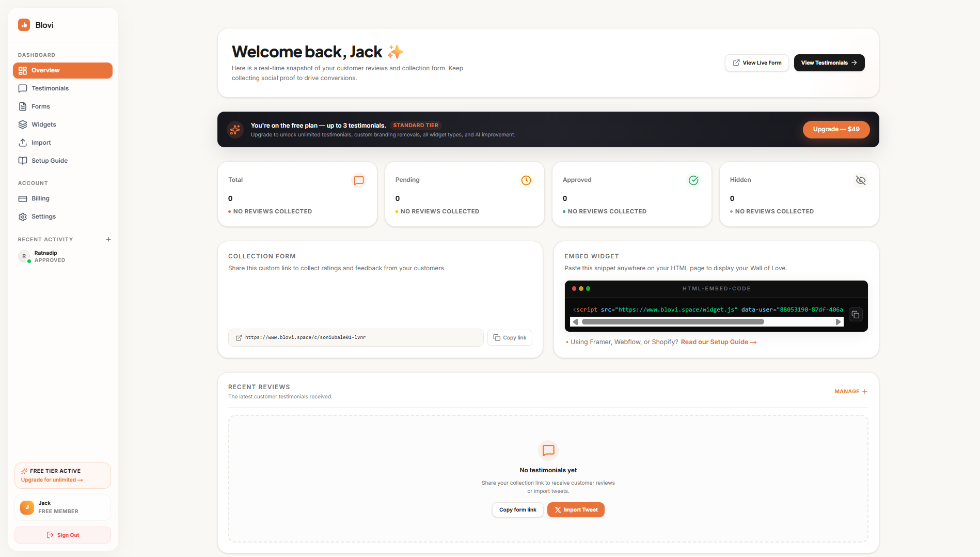Image resolution: width=980 pixels, height=557 pixels.
Task: Click the embed code scrollbar left arrow
Action: 575,322
